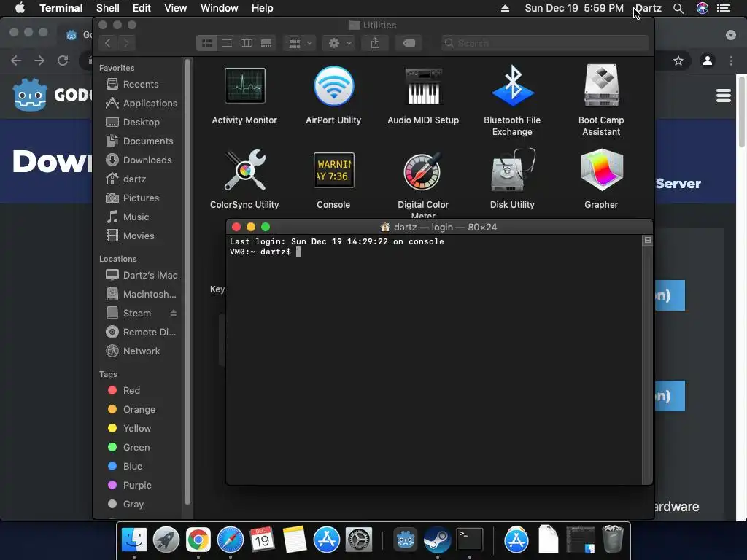Open Trash in the Dock
Viewport: 747px width, 560px height.
coord(613,539)
